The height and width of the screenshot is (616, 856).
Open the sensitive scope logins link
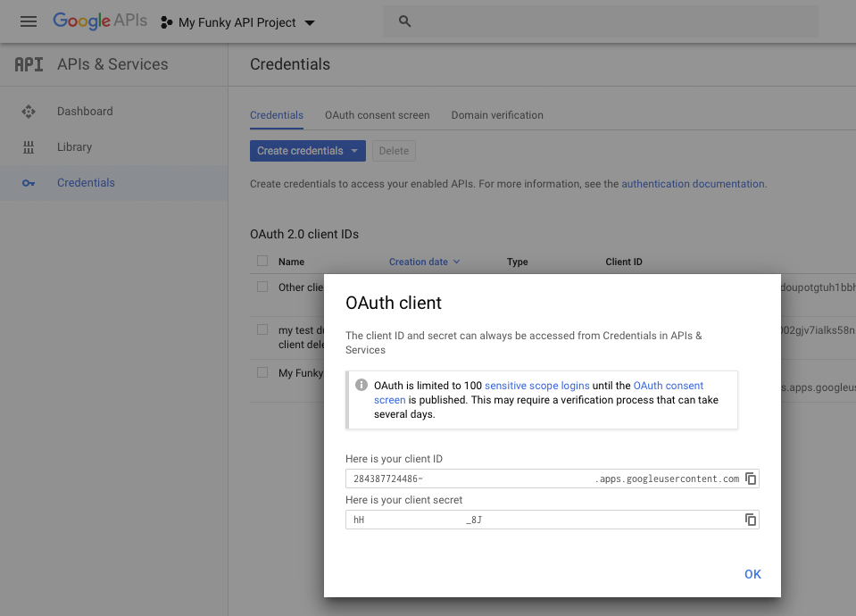tap(537, 386)
